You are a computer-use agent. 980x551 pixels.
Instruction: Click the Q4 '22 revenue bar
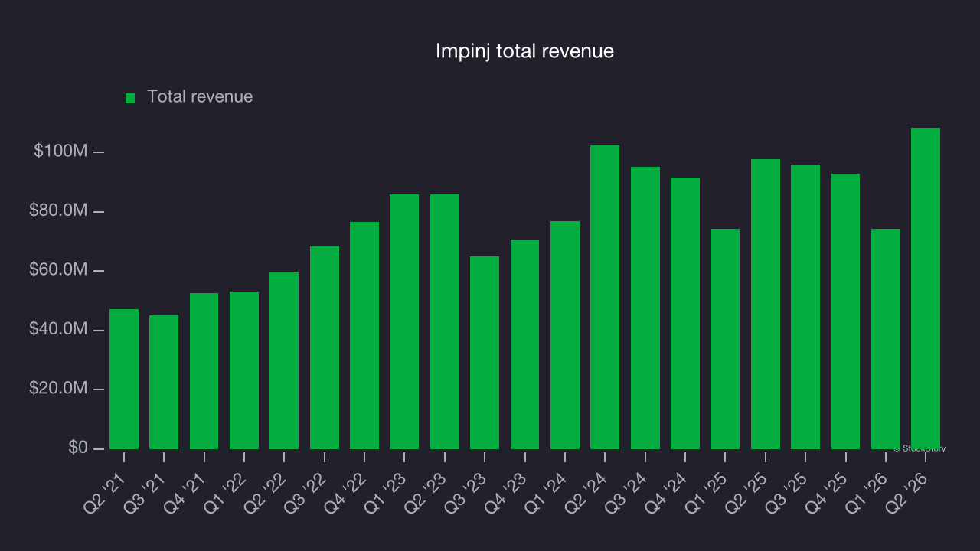364,335
